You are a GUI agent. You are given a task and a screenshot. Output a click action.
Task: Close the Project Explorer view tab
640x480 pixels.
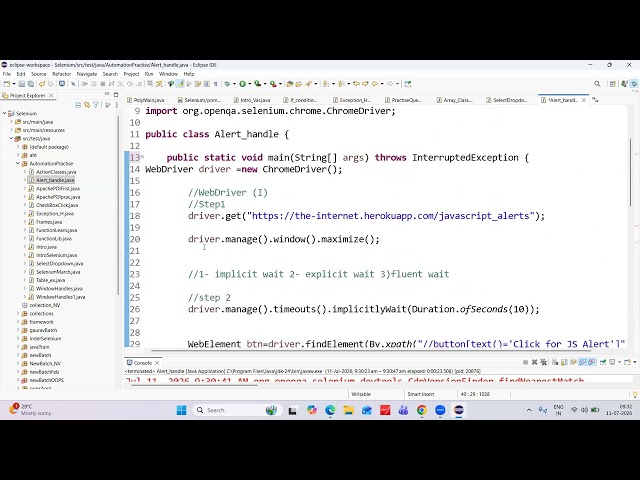[x=51, y=96]
